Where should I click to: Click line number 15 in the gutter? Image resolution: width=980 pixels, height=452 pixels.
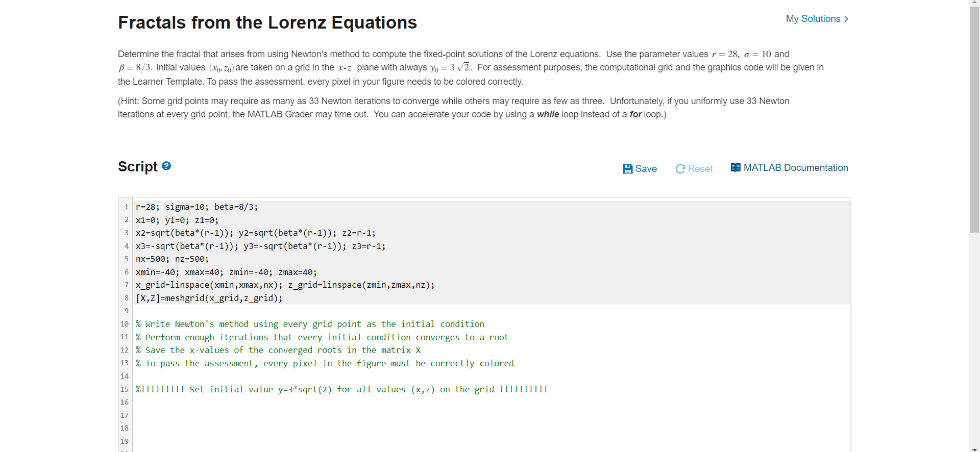pyautogui.click(x=125, y=389)
